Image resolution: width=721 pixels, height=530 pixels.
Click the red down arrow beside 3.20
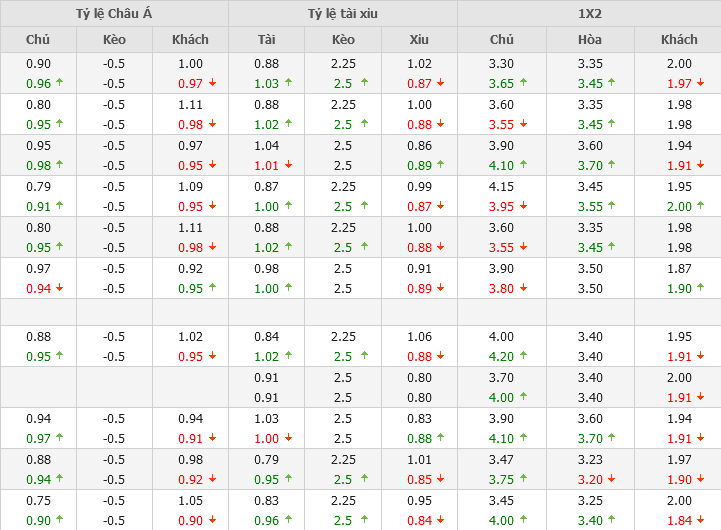pyautogui.click(x=612, y=479)
